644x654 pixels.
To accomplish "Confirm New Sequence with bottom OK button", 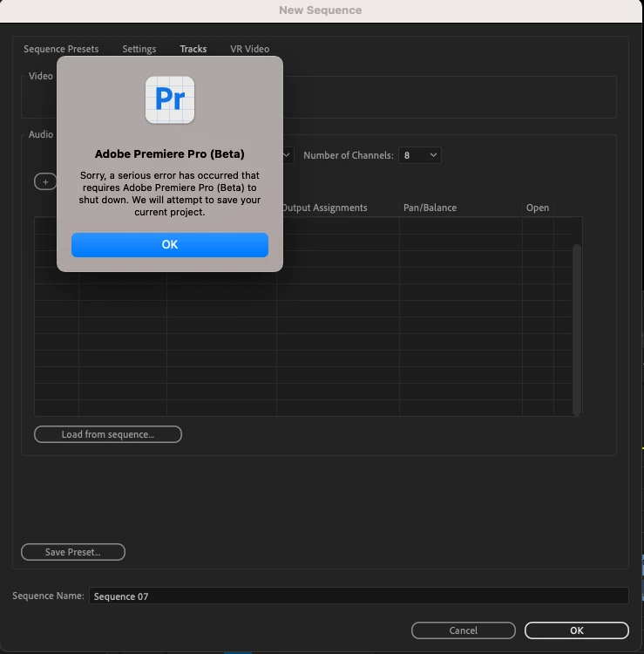I will point(577,630).
